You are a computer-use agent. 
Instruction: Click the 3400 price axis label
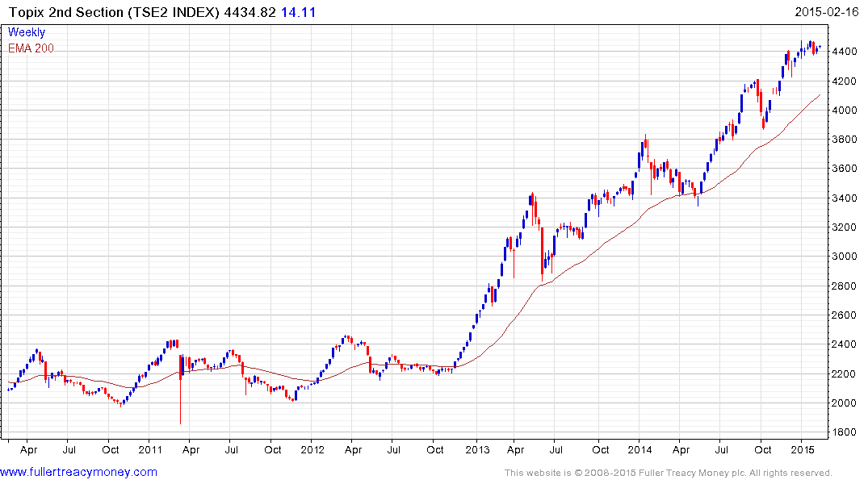pos(845,198)
